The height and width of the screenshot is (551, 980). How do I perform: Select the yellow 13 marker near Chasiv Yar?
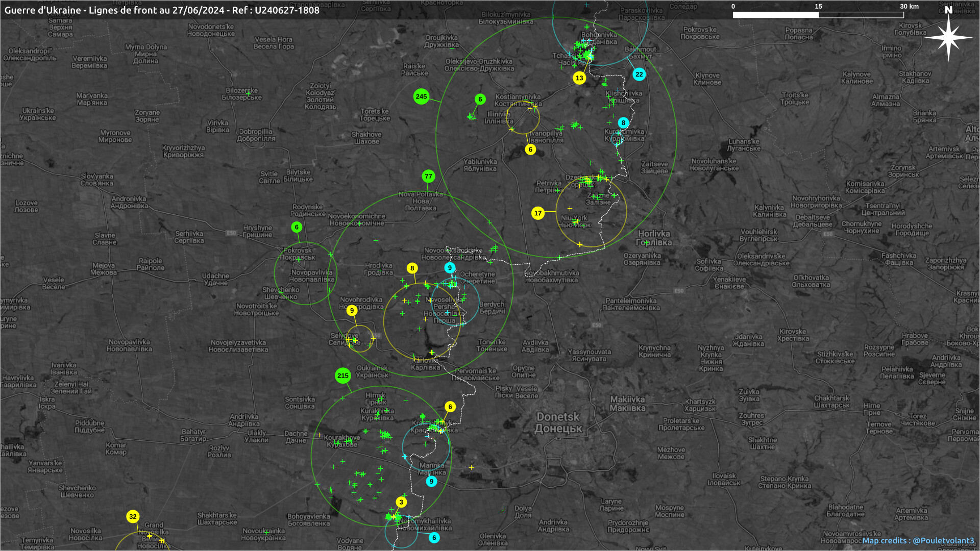579,78
